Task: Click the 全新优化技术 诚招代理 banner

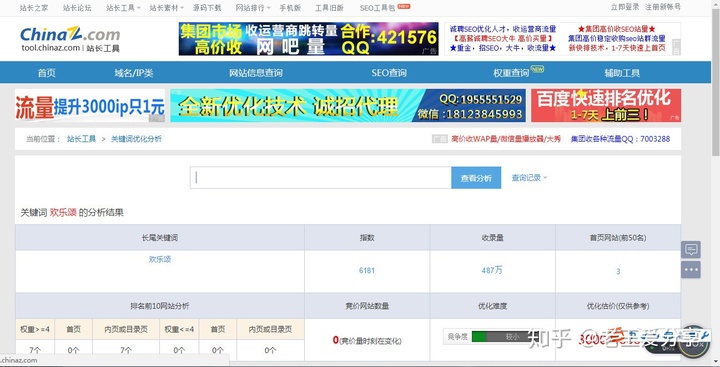Action: [348, 106]
